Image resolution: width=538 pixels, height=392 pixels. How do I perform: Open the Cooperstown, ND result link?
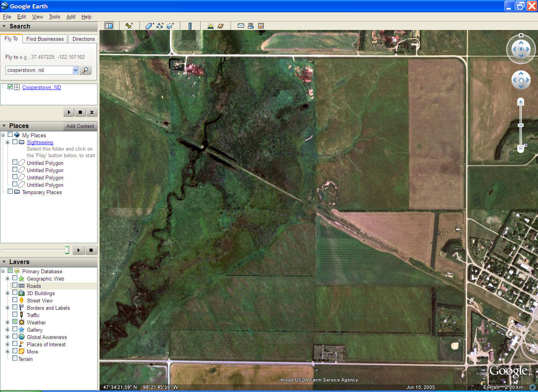tap(42, 87)
